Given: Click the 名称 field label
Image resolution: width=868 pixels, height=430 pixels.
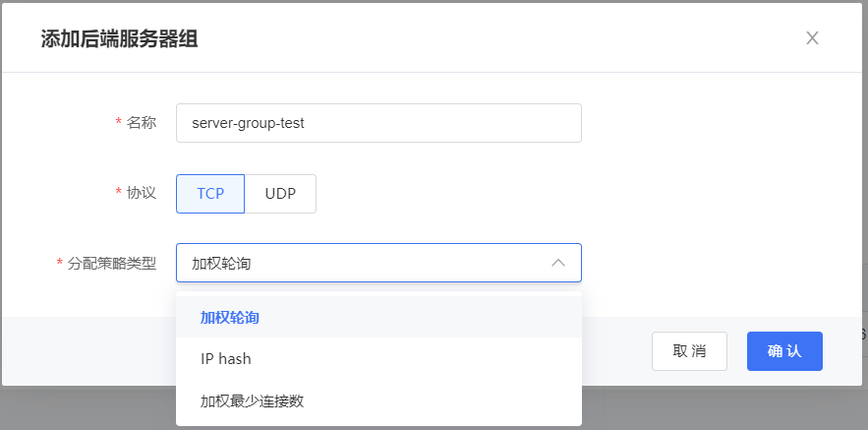Looking at the screenshot, I should [x=142, y=123].
